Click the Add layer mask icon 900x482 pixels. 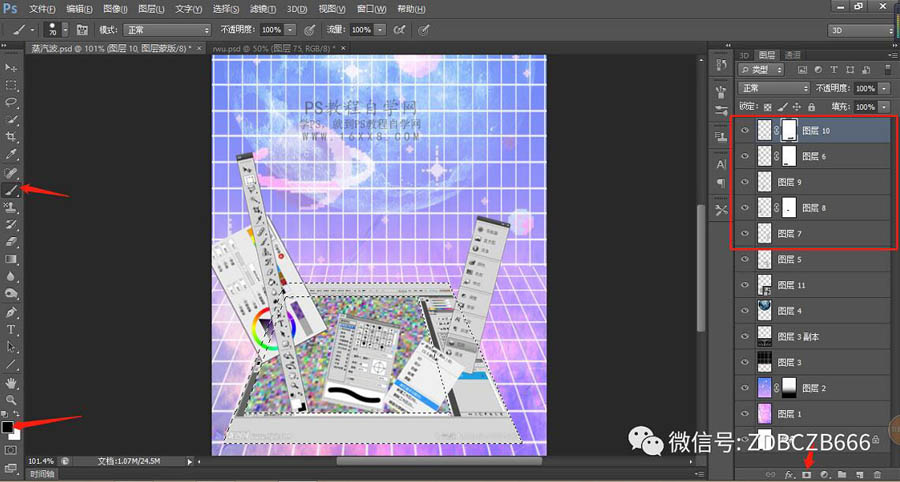click(x=806, y=474)
